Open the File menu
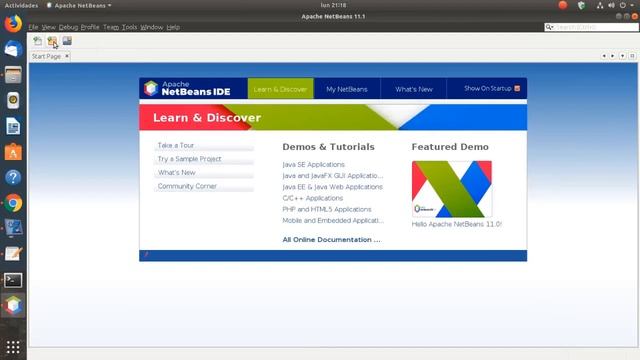640x360 pixels. (x=33, y=27)
